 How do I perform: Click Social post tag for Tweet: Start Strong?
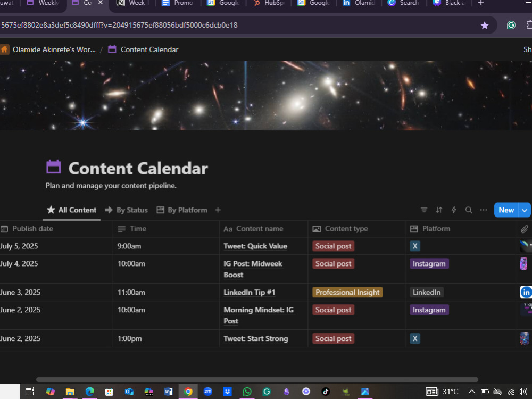334,338
